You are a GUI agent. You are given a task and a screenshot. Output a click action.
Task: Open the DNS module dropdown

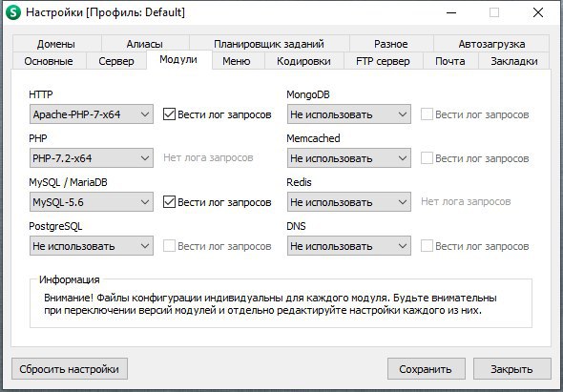pos(349,246)
